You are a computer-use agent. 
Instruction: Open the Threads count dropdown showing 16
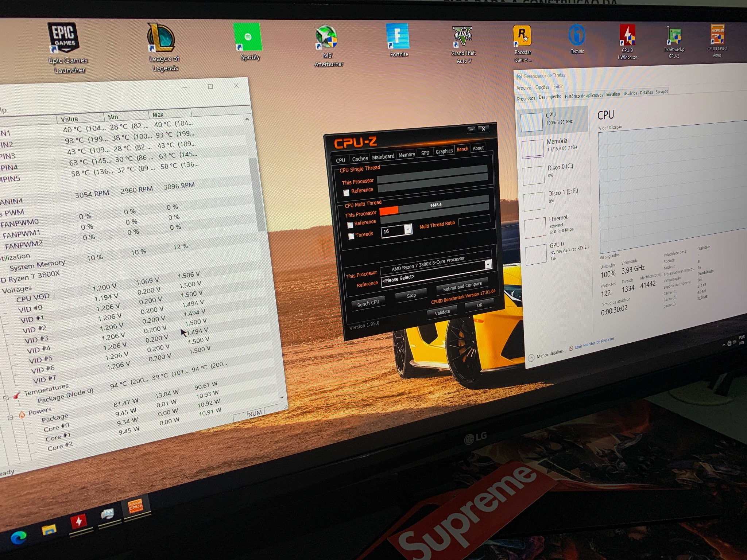tap(408, 229)
